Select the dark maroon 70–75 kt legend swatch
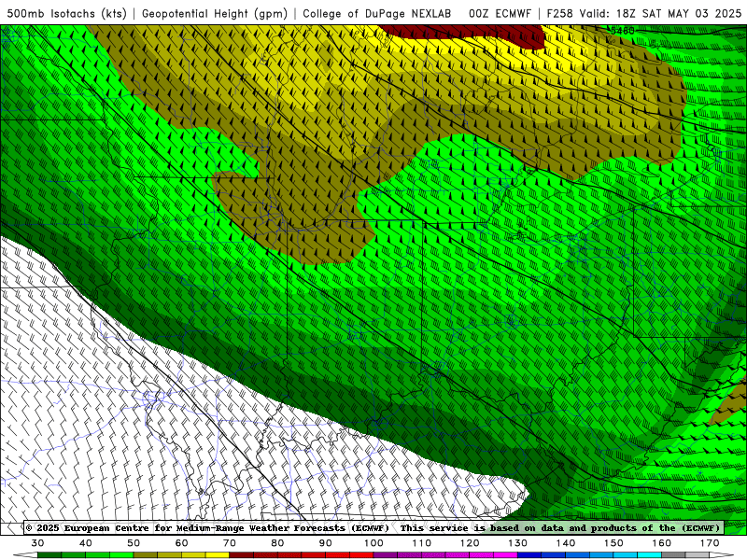The height and width of the screenshot is (560, 747). [242, 555]
